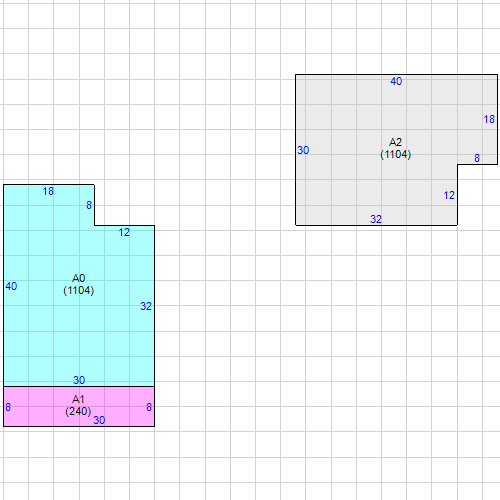Click the right-side 8 dimension of area A1
Screen dimensions: 500x500
pyautogui.click(x=149, y=407)
